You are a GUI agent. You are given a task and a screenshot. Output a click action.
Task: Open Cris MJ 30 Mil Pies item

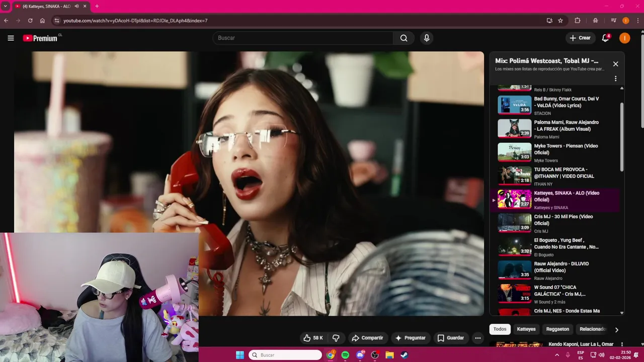tap(555, 223)
